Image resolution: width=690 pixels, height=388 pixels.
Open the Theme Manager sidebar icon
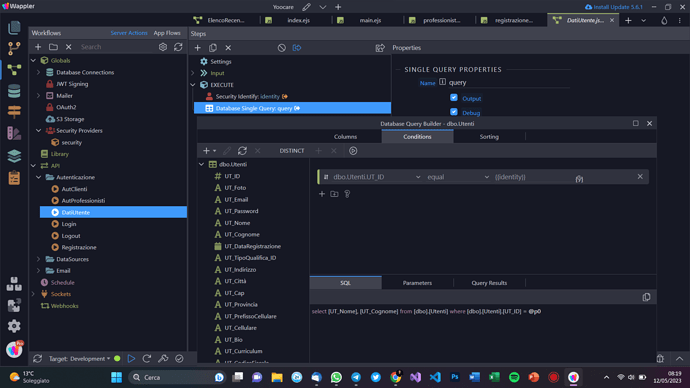pos(14,134)
